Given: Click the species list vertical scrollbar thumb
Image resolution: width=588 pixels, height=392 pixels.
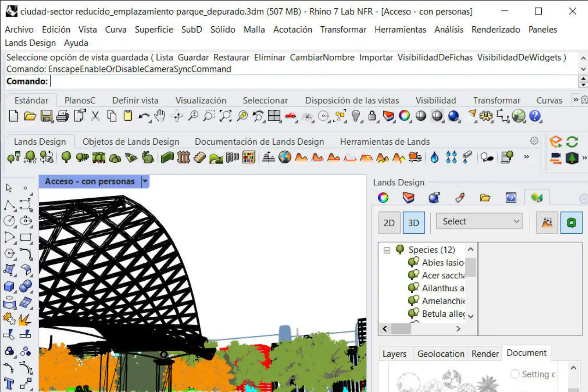Looking at the screenshot, I should (x=471, y=267).
